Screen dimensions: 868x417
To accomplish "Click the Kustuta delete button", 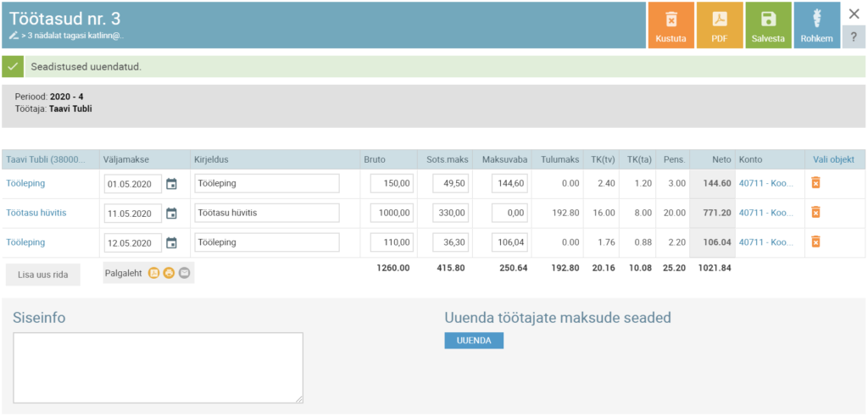I will pyautogui.click(x=670, y=25).
